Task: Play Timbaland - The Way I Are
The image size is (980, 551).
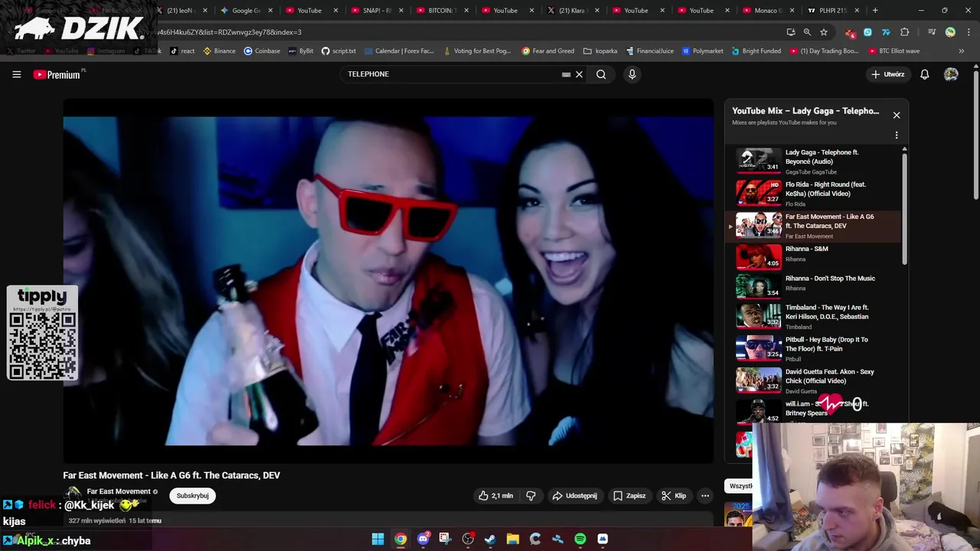Action: coord(815,316)
